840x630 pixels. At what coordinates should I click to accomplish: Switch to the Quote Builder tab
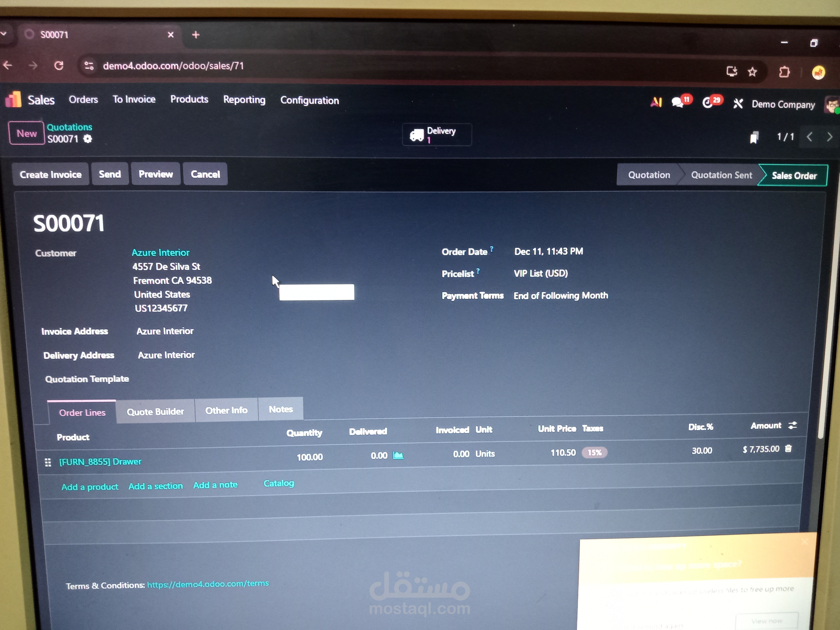(x=155, y=412)
